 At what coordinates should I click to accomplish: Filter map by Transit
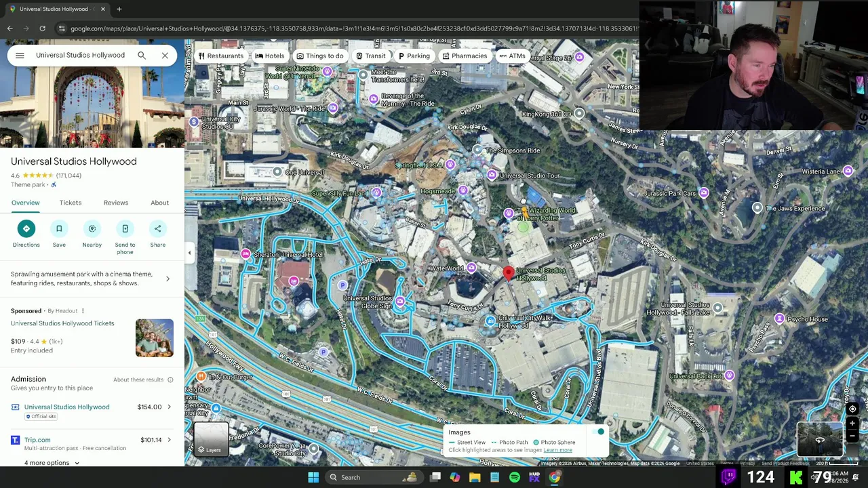click(x=370, y=56)
